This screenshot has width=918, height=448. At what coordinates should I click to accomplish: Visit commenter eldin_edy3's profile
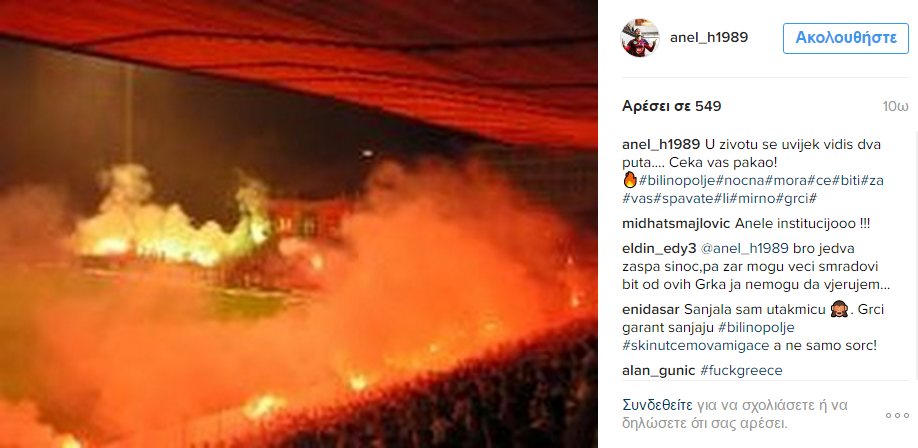point(659,248)
